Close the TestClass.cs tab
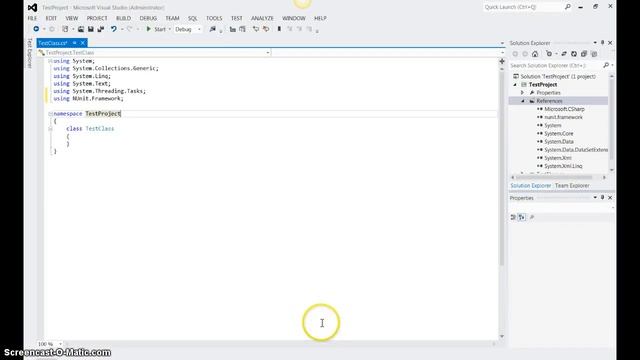The image size is (640, 360). tap(83, 43)
